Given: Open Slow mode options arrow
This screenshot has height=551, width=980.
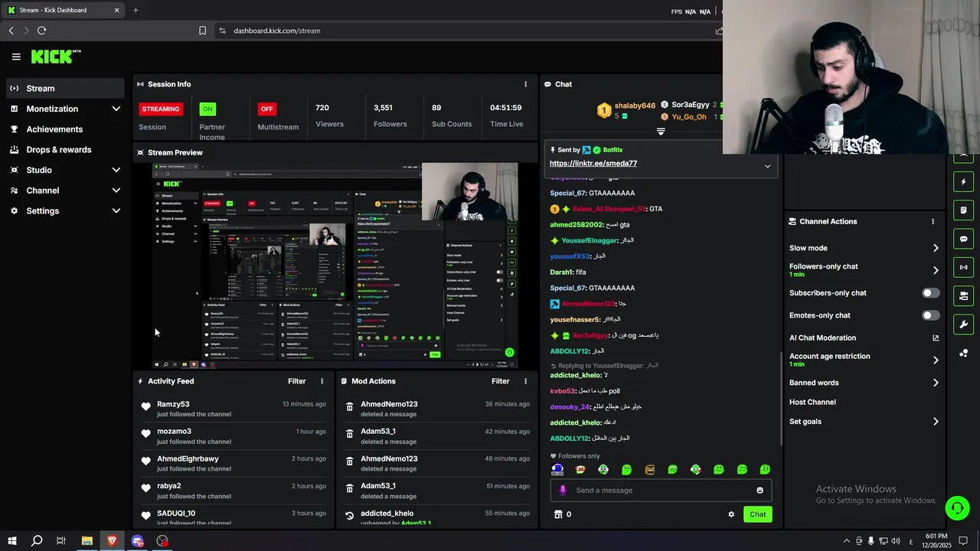Looking at the screenshot, I should pyautogui.click(x=936, y=248).
